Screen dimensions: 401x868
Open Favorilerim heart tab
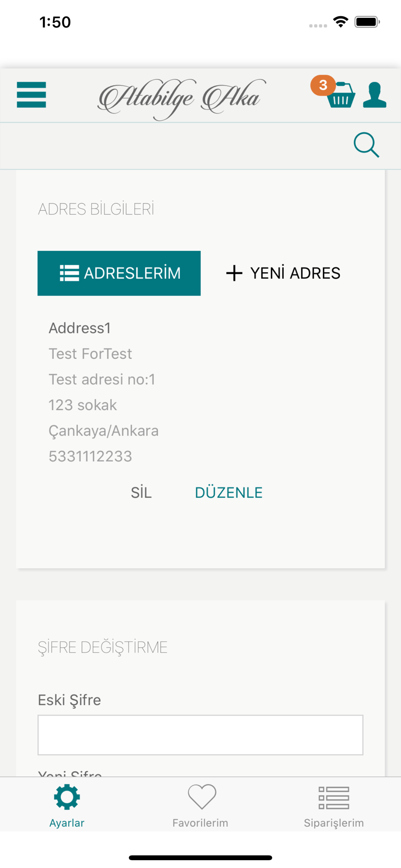202,797
